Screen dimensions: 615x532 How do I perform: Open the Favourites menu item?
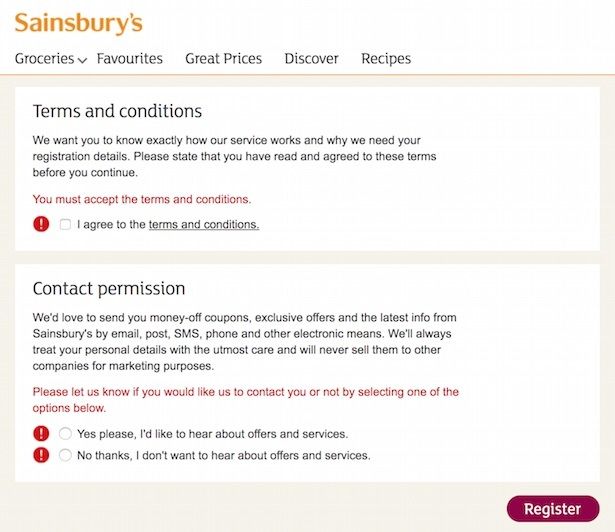[130, 58]
